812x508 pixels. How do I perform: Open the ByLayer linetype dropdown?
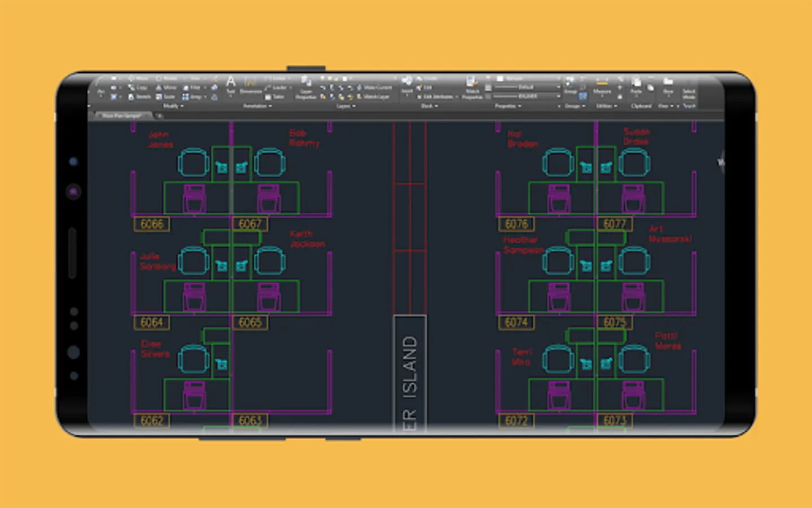[x=528, y=97]
